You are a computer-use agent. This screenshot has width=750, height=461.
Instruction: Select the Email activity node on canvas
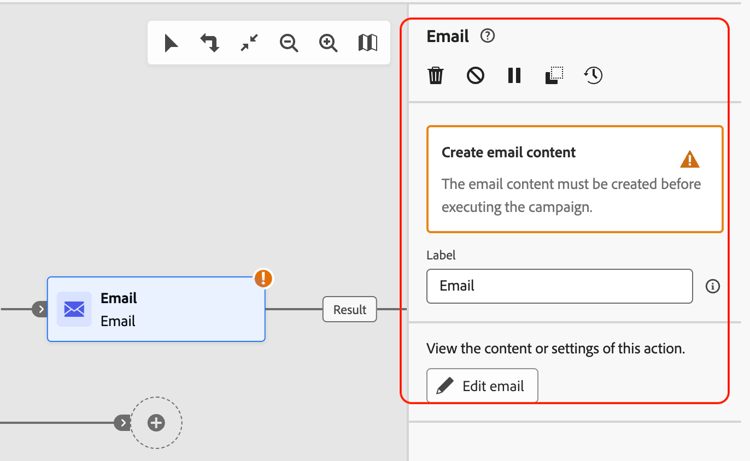(156, 309)
